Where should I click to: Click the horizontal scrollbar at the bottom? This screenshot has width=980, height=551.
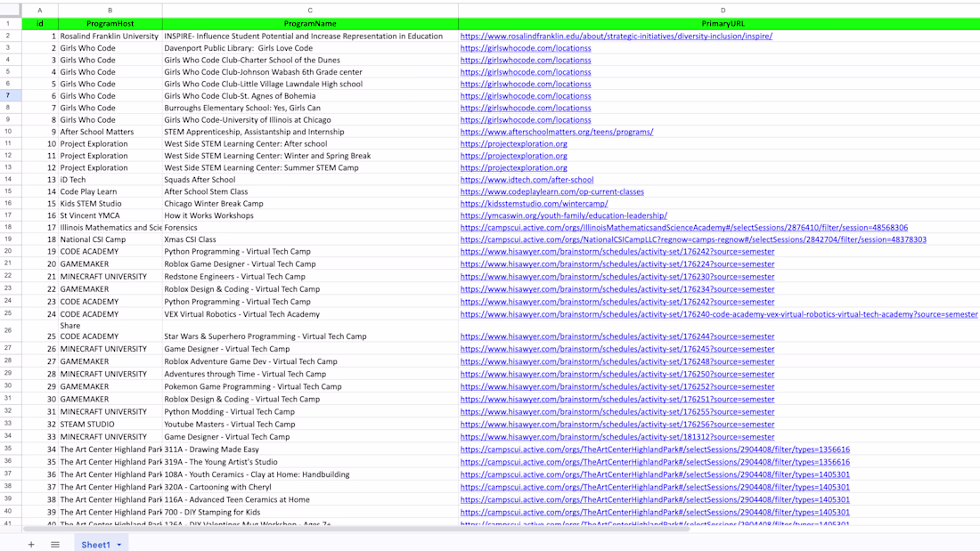(356, 529)
